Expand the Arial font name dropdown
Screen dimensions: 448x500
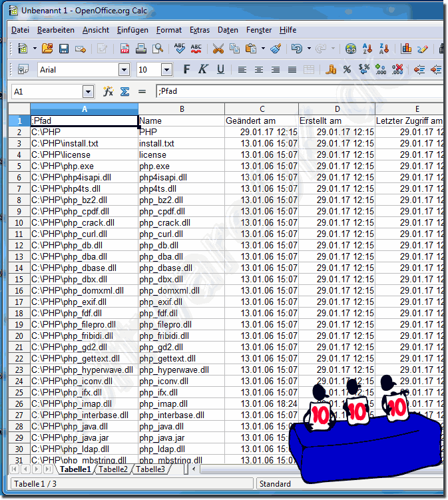pyautogui.click(x=124, y=69)
